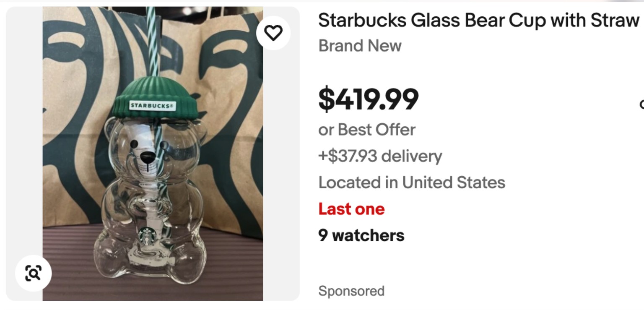Click the white STARBUCKS label on green lid
Viewport: 644px width, 310px height.
pos(152,105)
